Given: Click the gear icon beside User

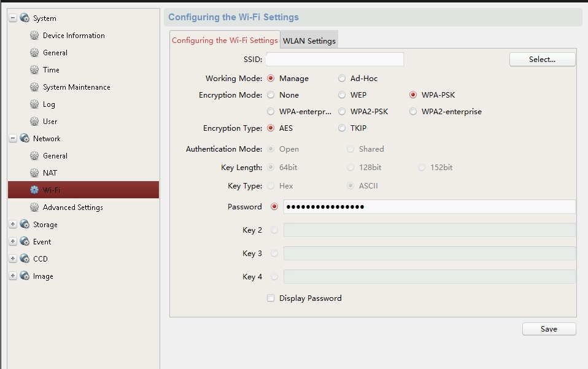Looking at the screenshot, I should [34, 122].
